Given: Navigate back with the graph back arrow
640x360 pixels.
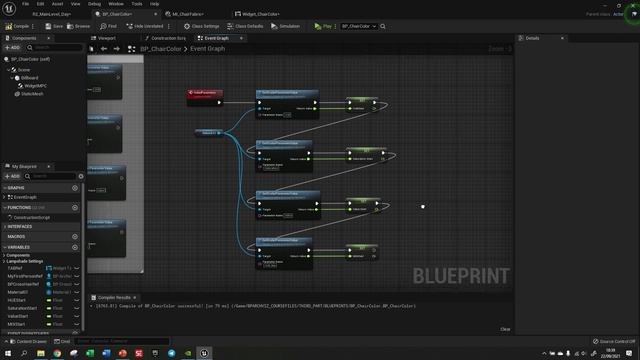Looking at the screenshot, I should point(104,49).
